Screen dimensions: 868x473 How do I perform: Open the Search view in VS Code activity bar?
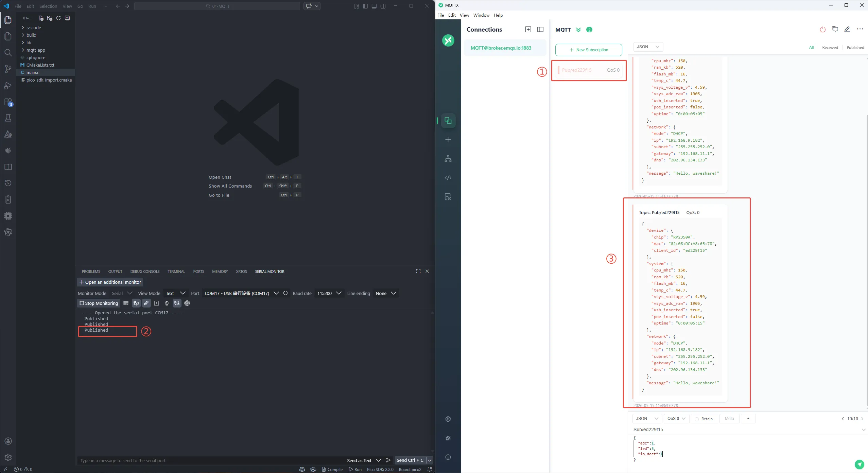coord(8,53)
